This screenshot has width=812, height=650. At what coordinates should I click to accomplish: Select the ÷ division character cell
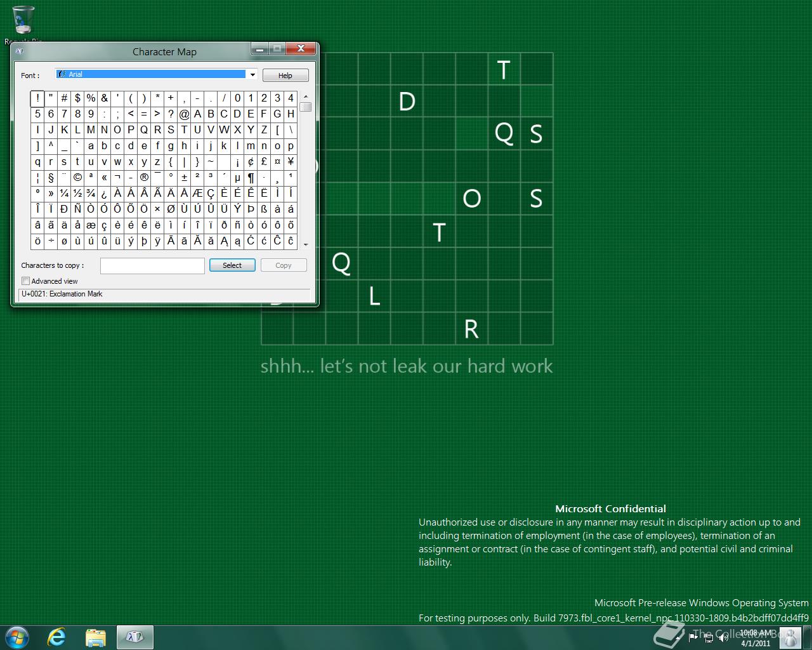(51, 241)
